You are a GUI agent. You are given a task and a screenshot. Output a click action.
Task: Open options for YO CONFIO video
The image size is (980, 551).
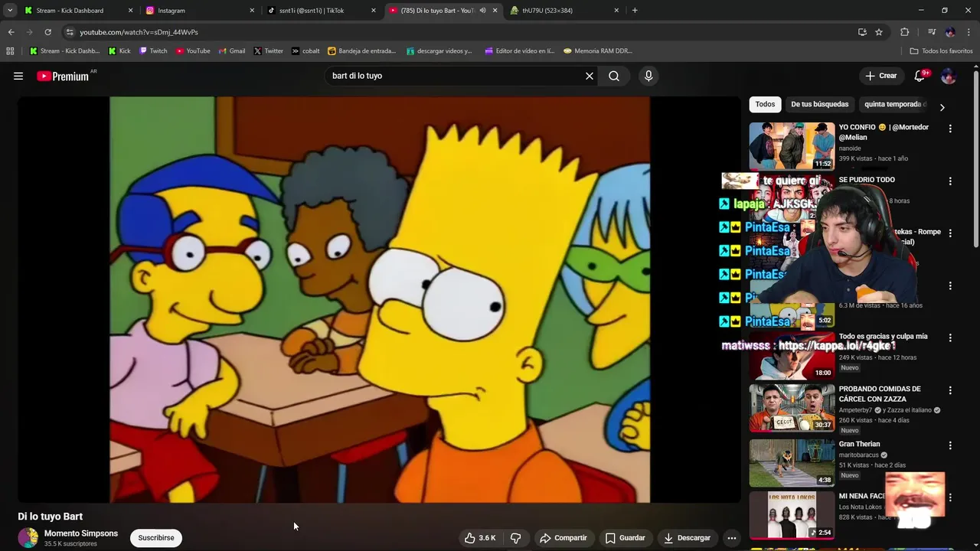[x=950, y=129]
